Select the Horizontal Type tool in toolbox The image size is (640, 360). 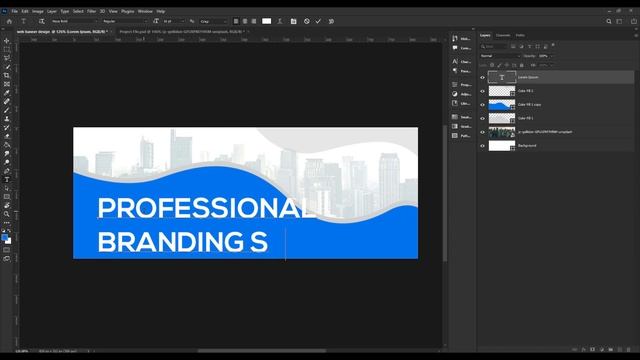pos(7,180)
